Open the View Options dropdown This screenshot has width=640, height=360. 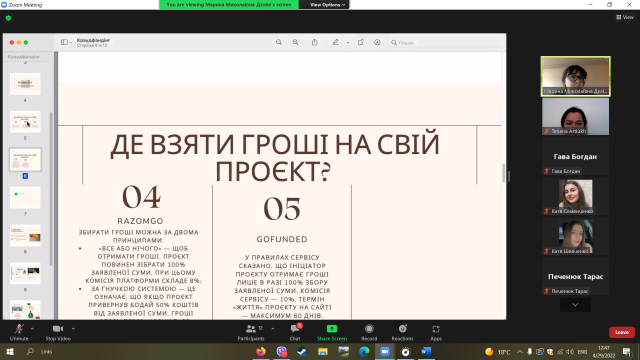coord(327,4)
